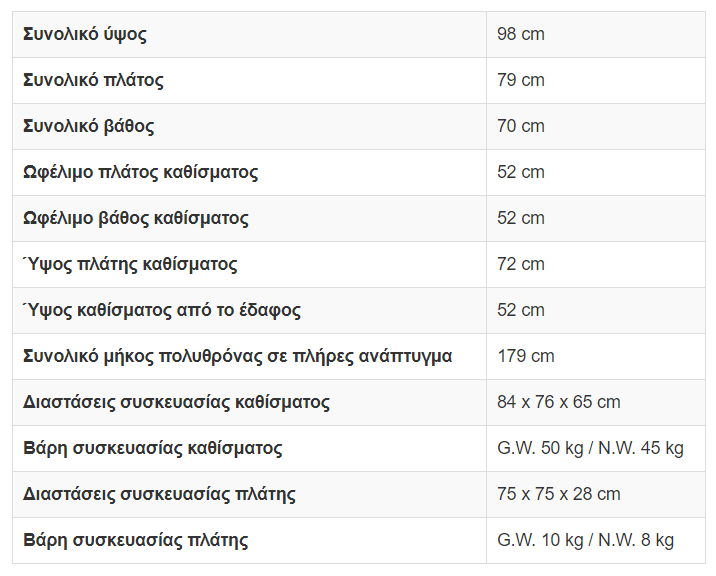The height and width of the screenshot is (576, 716).
Task: Click 'Συνολικό μήκος πολυθρόνας σε πλήρες ανάπτυγμα'
Action: click(x=238, y=356)
